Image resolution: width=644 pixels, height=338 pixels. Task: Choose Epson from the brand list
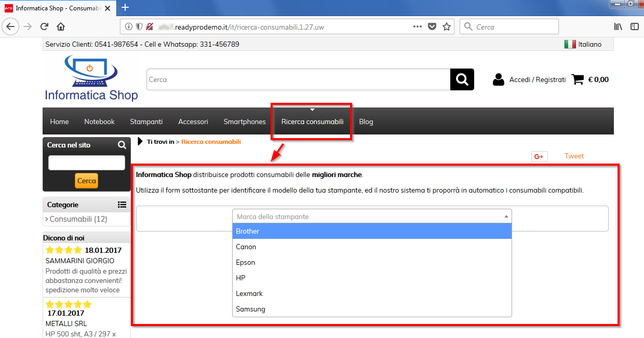372,262
